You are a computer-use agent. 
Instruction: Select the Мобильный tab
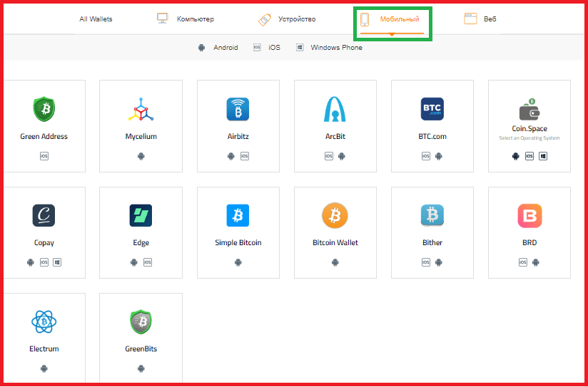coord(392,19)
